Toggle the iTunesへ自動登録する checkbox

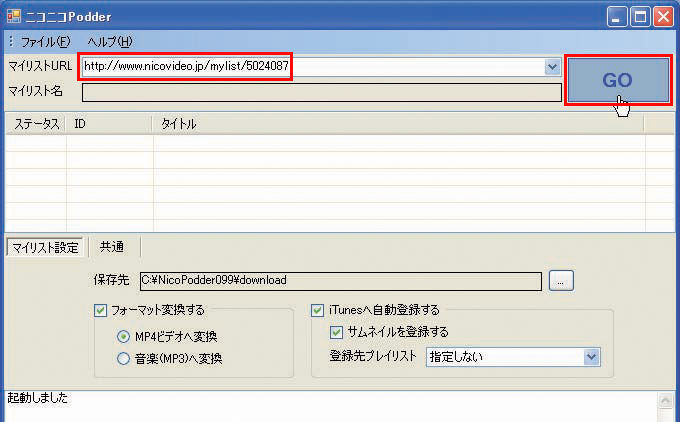click(x=317, y=311)
